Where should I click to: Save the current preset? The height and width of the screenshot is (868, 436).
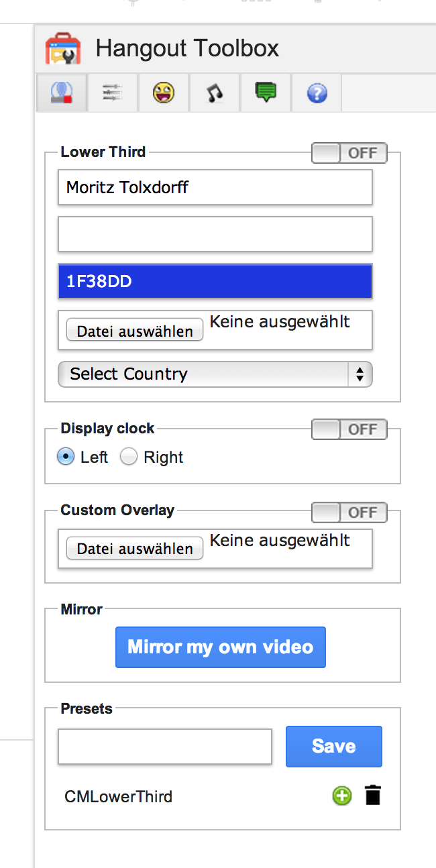tap(334, 746)
